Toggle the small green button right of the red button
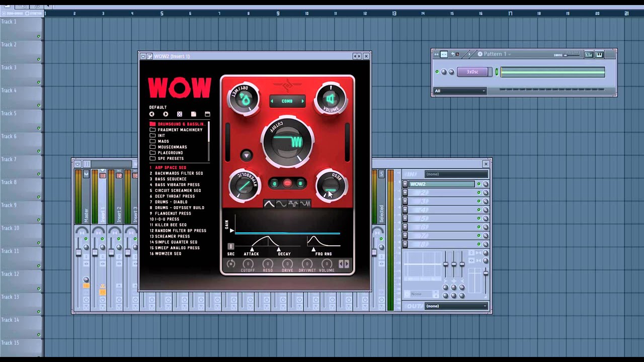The image size is (644, 362). coord(300,184)
